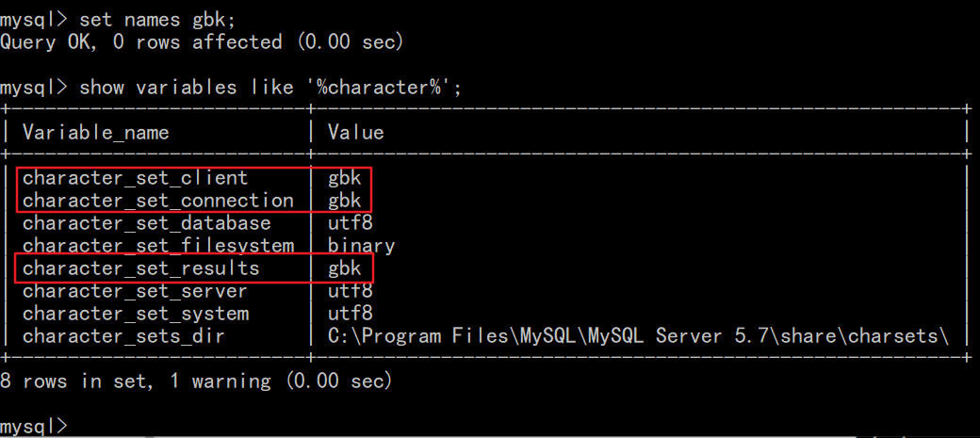Click the utf8 value for character_set_system

tap(350, 314)
